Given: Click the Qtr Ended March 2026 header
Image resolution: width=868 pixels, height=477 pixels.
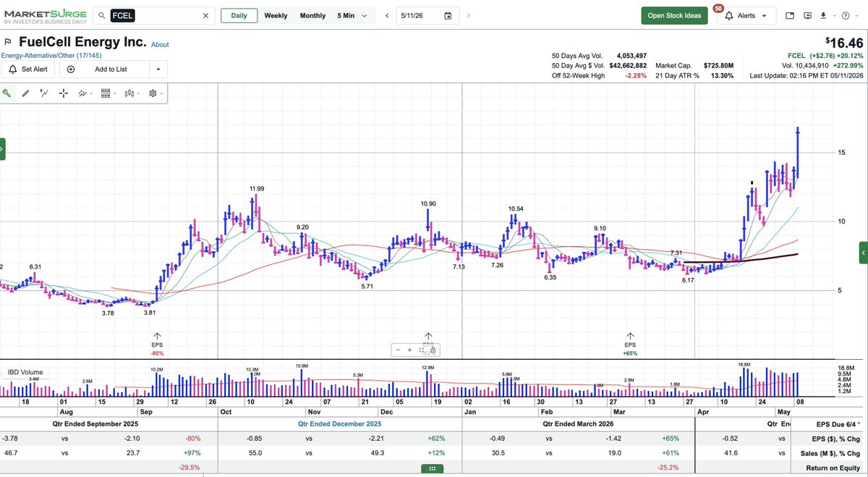Looking at the screenshot, I should pos(578,423).
